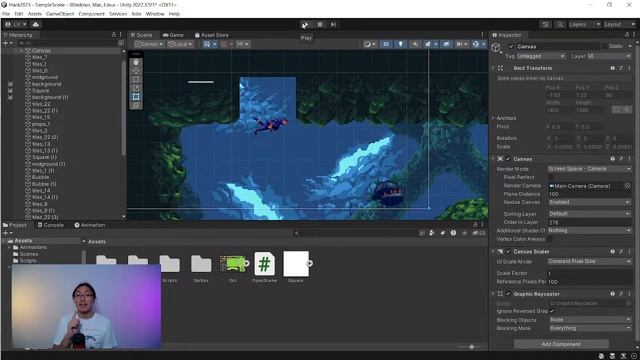Select the Canvas object in Hierarchy

41,51
